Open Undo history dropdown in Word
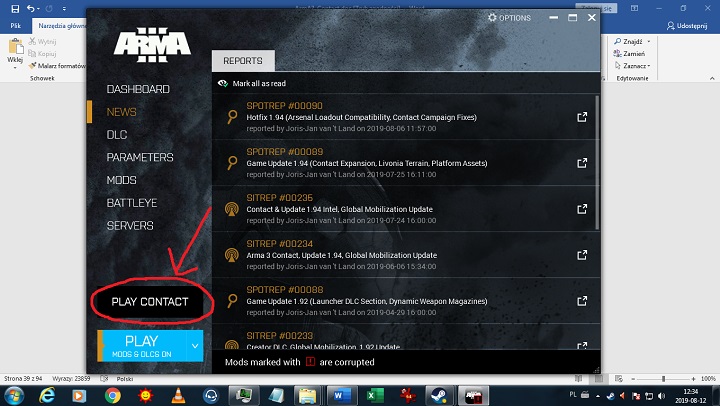 (38, 9)
